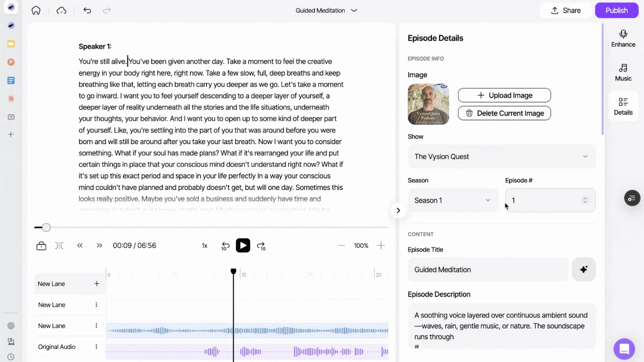
Task: Click Upload Image for episode artwork
Action: [504, 95]
